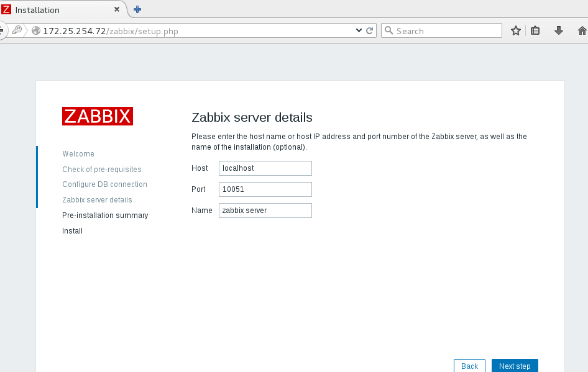Click the instructions paragraph text
This screenshot has width=588, height=372.
click(x=359, y=142)
